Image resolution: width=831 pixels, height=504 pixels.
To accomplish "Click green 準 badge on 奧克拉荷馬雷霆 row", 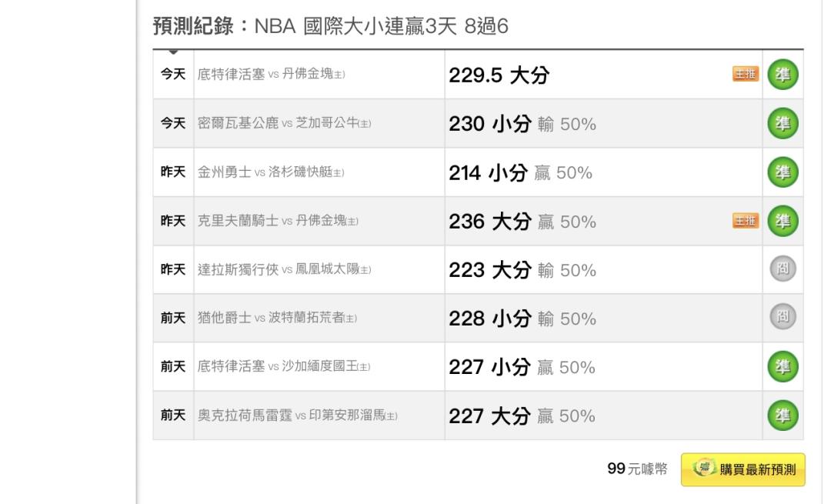I will coord(783,415).
